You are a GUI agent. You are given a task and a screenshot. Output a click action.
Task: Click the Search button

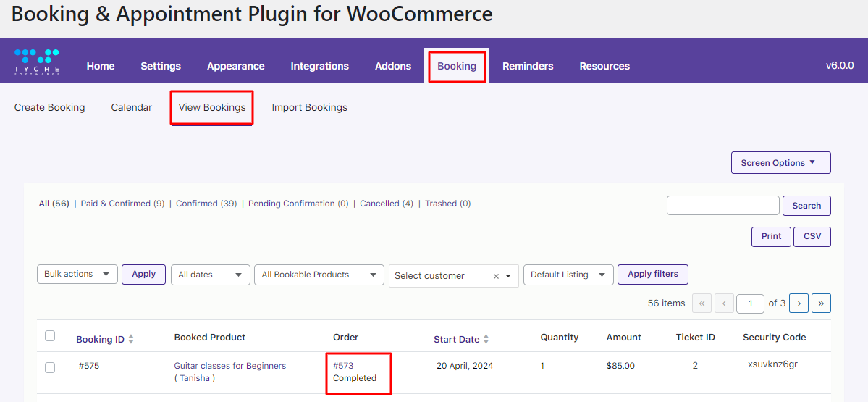coord(806,206)
